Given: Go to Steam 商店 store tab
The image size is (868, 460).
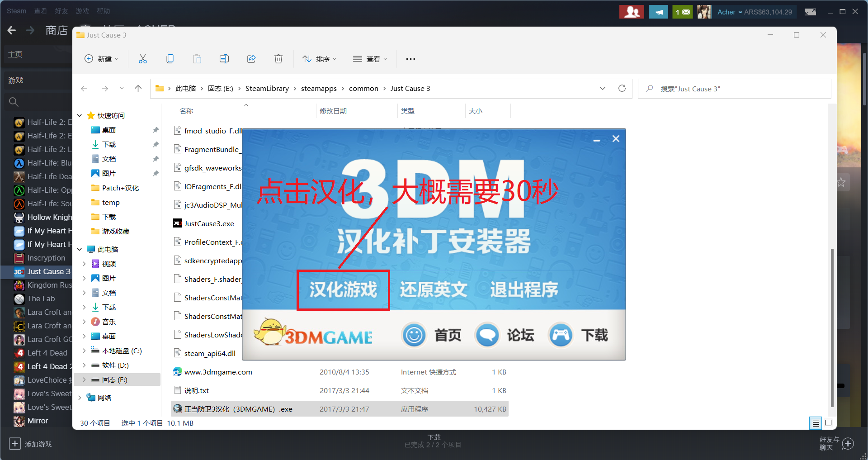Looking at the screenshot, I should (x=57, y=30).
